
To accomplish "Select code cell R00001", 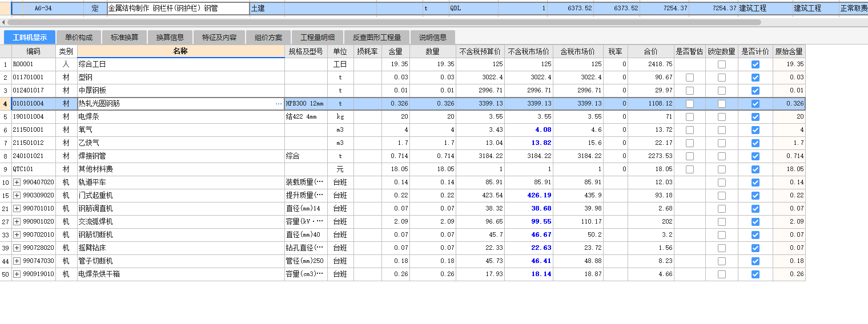I will [x=34, y=64].
